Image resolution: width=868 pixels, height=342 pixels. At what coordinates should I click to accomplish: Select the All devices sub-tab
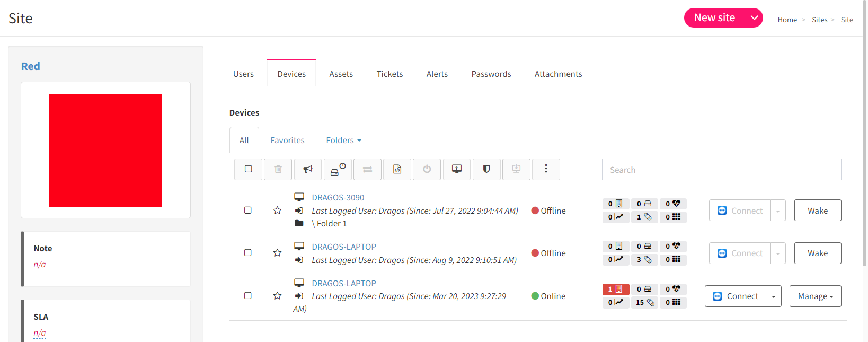point(244,140)
